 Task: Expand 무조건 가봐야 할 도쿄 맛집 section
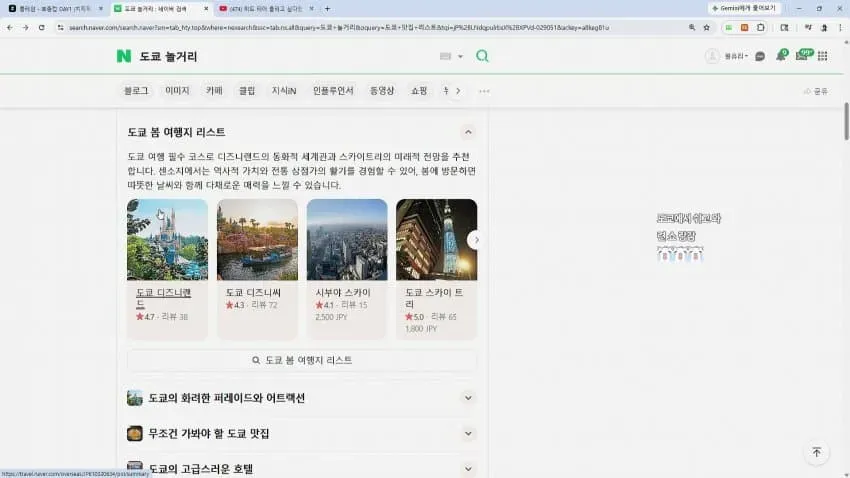pos(468,434)
